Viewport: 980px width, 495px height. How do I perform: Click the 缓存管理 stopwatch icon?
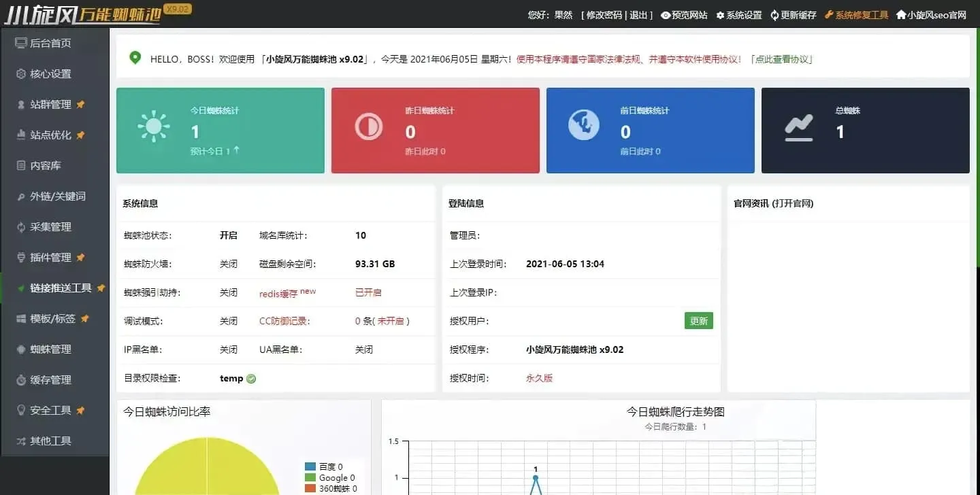click(21, 379)
